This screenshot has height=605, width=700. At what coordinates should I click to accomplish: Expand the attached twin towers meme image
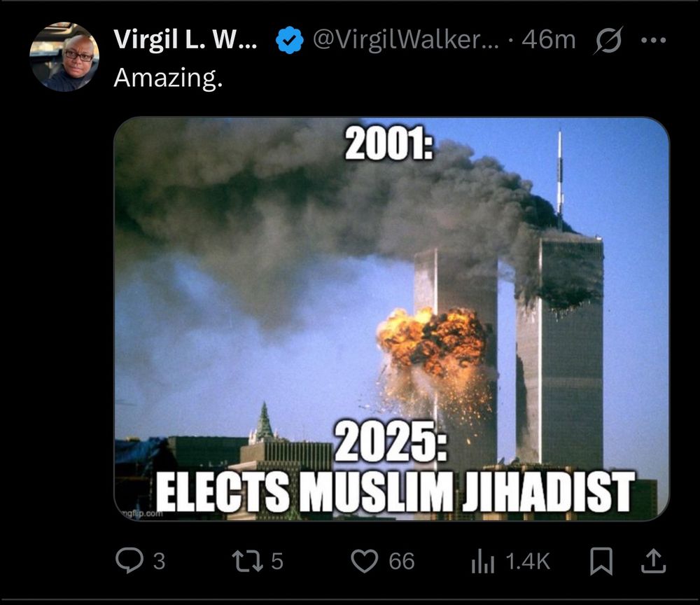pyautogui.click(x=391, y=319)
